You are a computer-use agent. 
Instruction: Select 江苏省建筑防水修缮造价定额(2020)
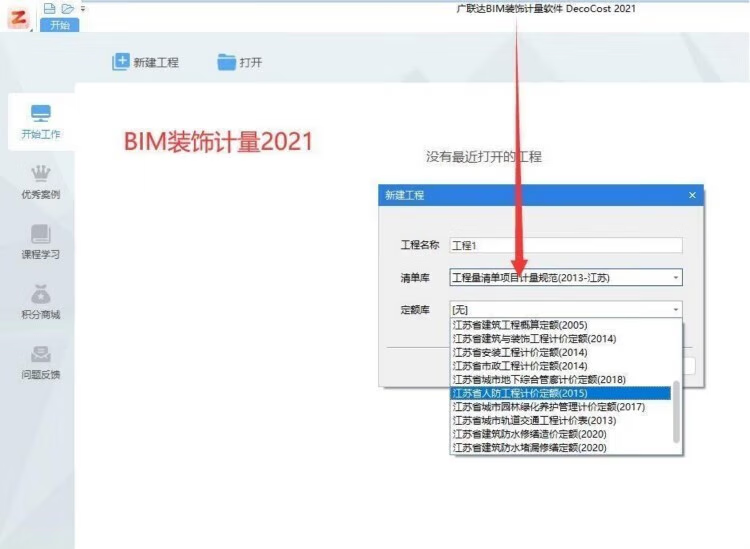tap(561, 434)
